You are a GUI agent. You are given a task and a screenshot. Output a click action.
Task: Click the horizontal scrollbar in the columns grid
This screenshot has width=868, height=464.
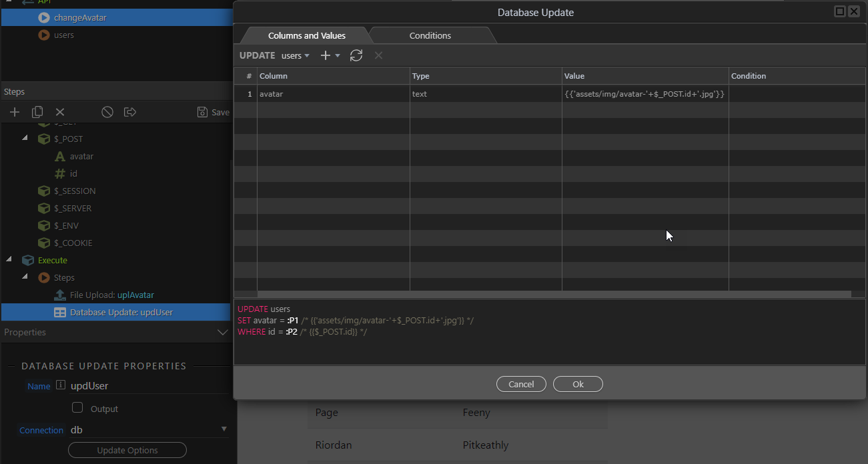coord(554,294)
